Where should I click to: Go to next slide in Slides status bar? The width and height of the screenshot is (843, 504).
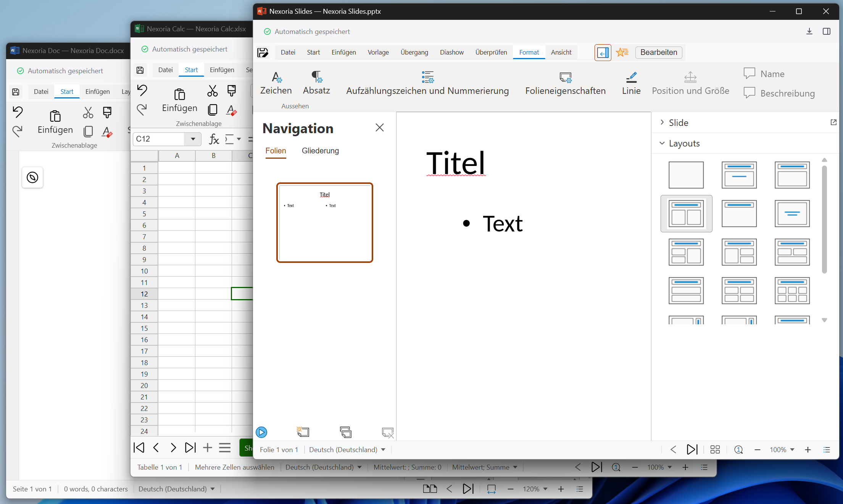click(x=692, y=449)
